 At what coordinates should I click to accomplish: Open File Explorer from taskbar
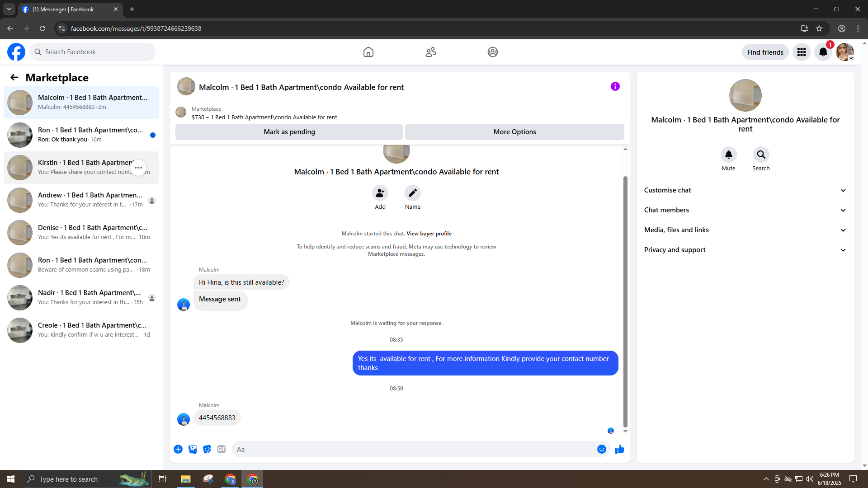[x=186, y=479]
